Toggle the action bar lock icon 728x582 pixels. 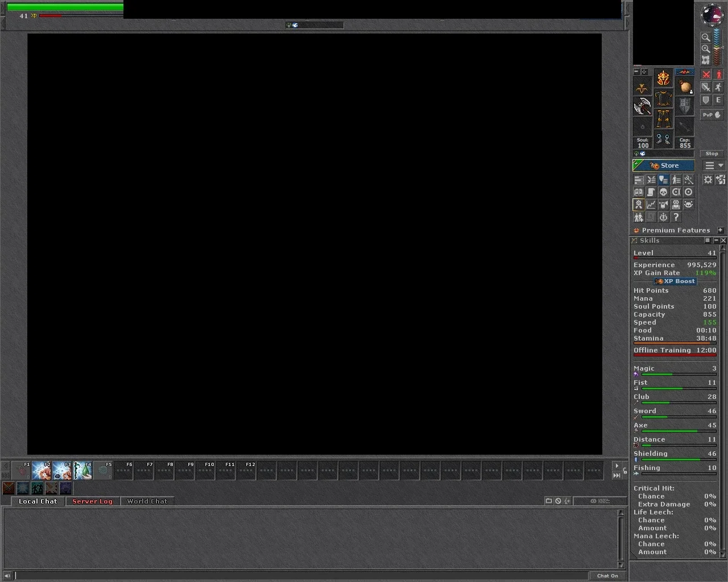pyautogui.click(x=625, y=471)
